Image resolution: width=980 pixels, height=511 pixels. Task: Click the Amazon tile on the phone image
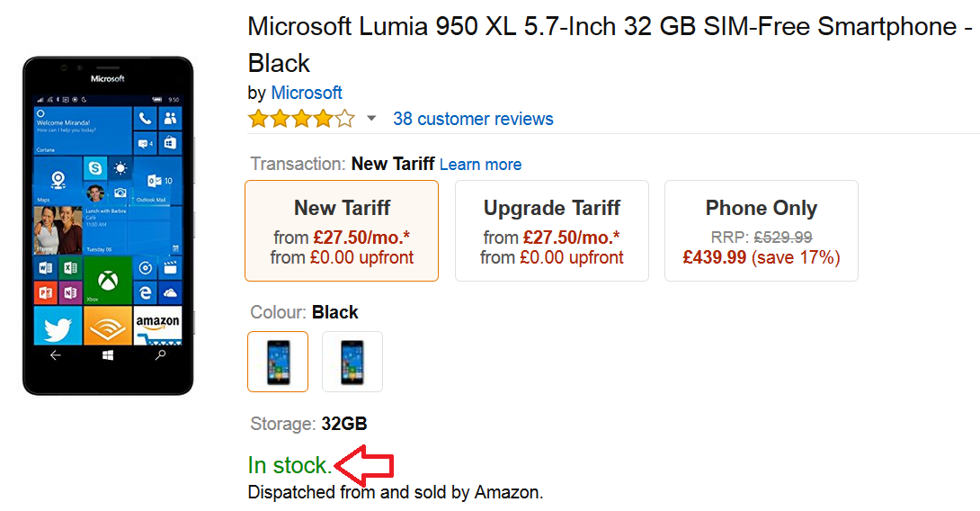tap(158, 326)
